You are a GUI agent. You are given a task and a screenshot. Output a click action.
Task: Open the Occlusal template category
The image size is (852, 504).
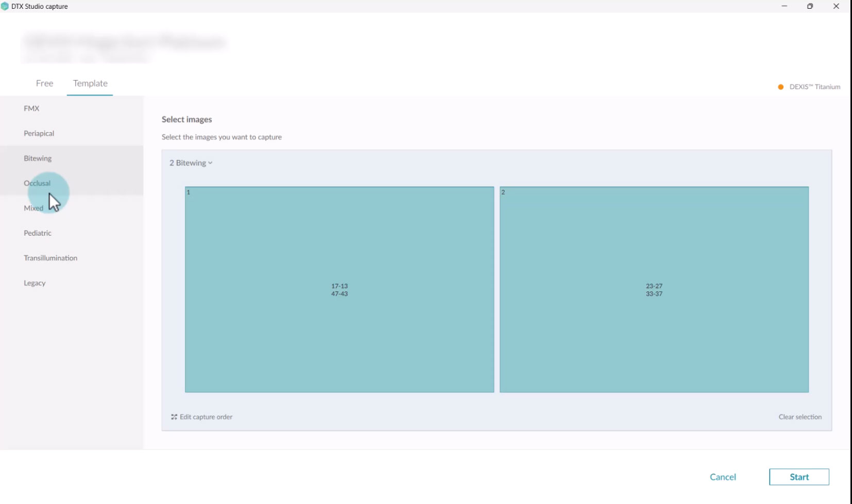pyautogui.click(x=72, y=183)
